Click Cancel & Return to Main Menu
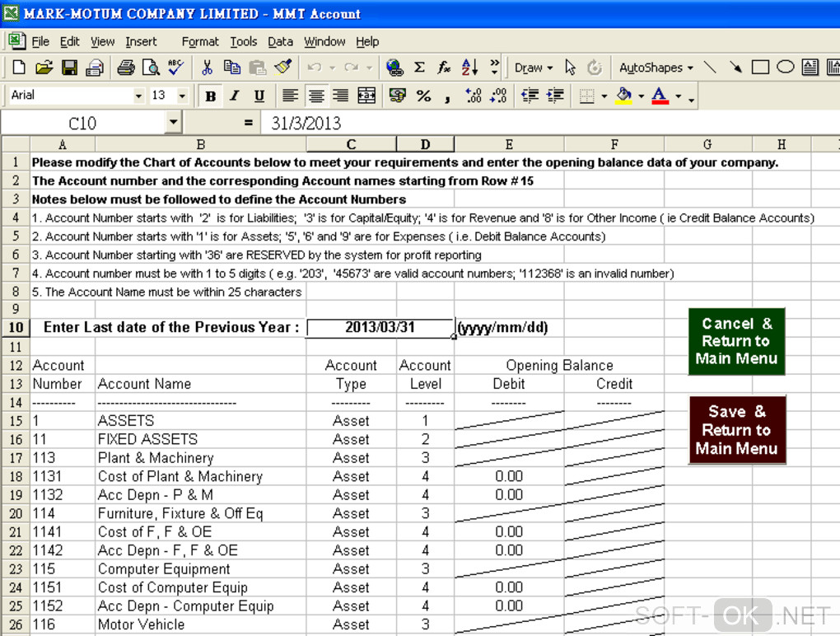Screen dimensions: 840x636 point(736,341)
